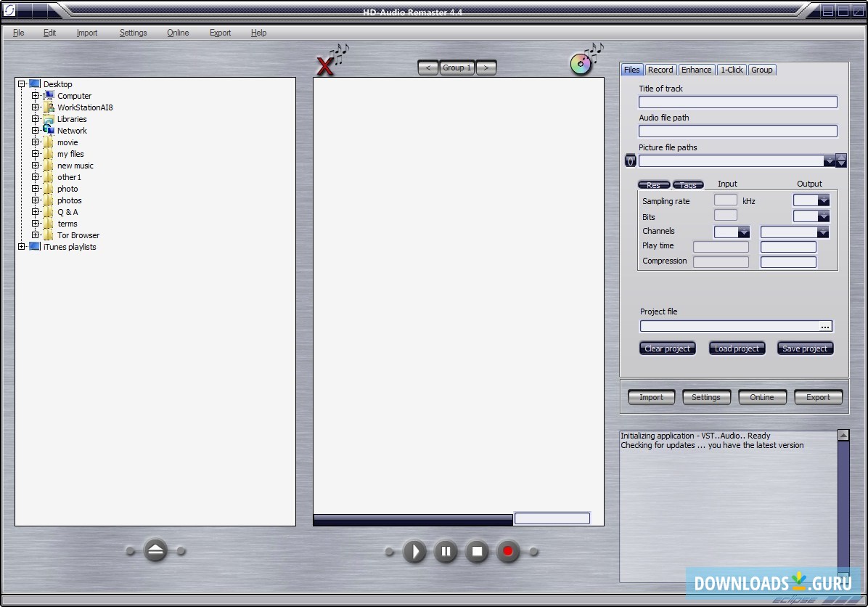Click the playback progress bar
This screenshot has height=607, width=868.
pyautogui.click(x=413, y=519)
